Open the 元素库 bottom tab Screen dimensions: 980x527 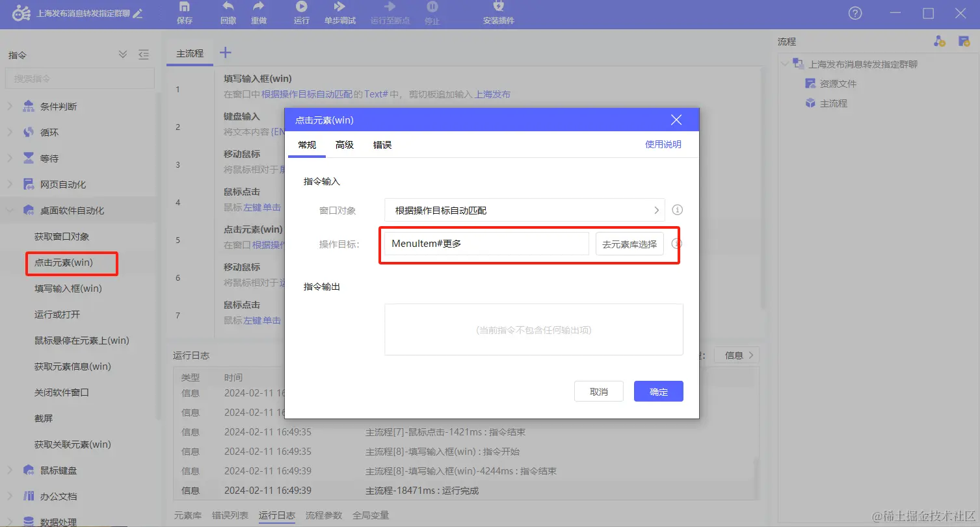(188, 515)
